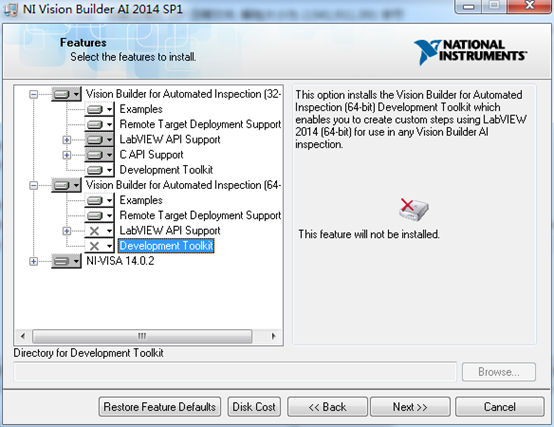Viewport: 554px width, 427px height.
Task: Click drive icon for top Vision Builder 32-bit feature
Action: (x=66, y=94)
